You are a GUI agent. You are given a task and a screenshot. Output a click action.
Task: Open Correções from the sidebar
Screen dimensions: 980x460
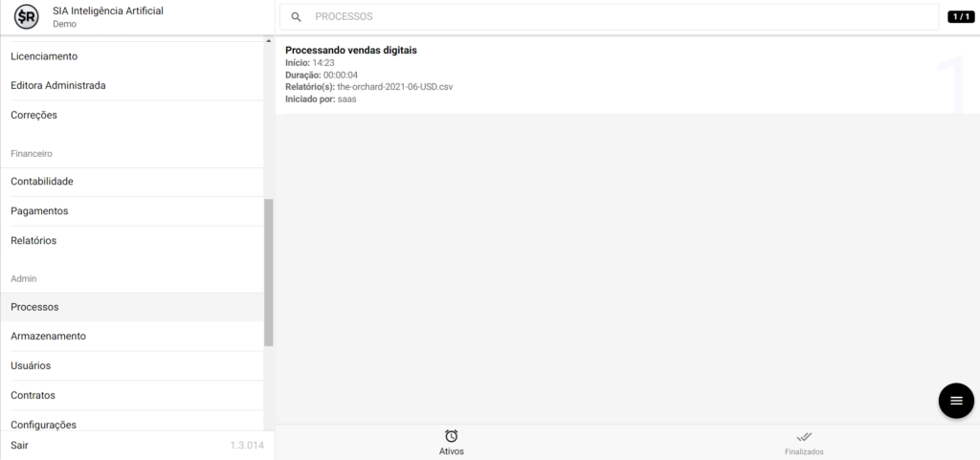[x=34, y=116]
